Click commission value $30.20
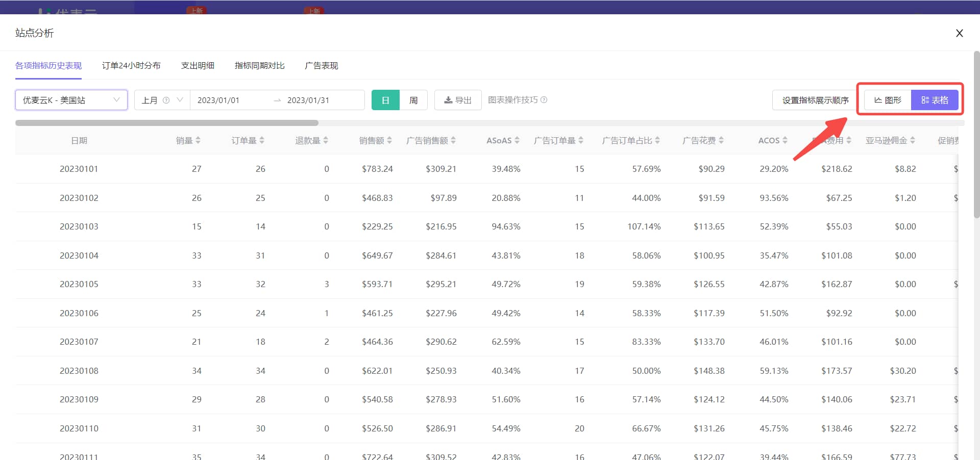The height and width of the screenshot is (460, 980). click(903, 371)
